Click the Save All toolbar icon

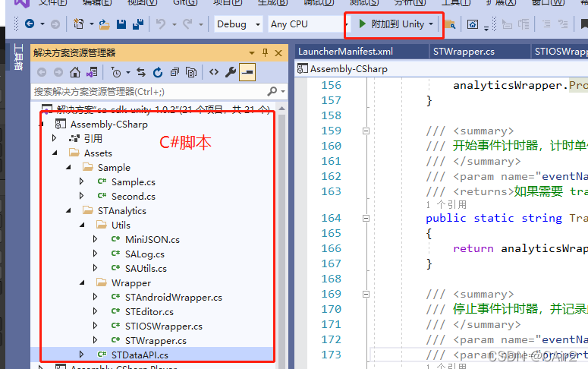pyautogui.click(x=137, y=24)
